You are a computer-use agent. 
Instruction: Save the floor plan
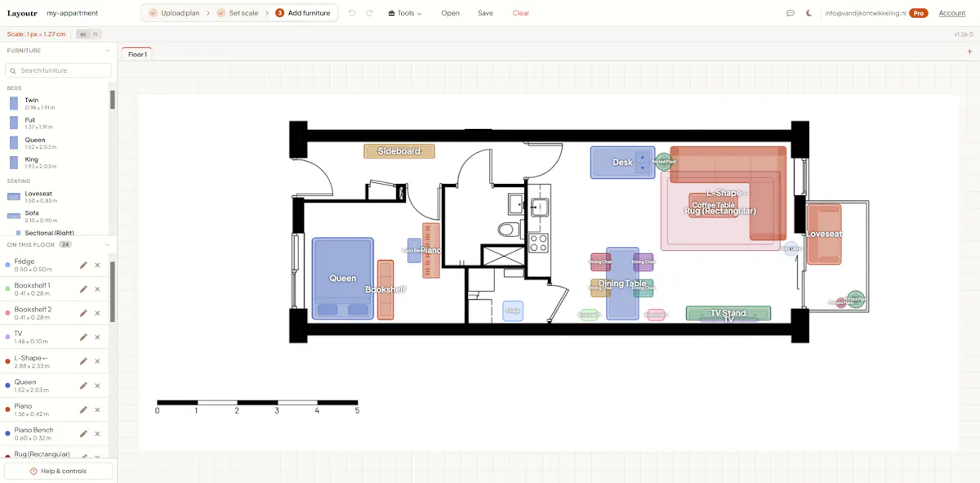pyautogui.click(x=485, y=13)
